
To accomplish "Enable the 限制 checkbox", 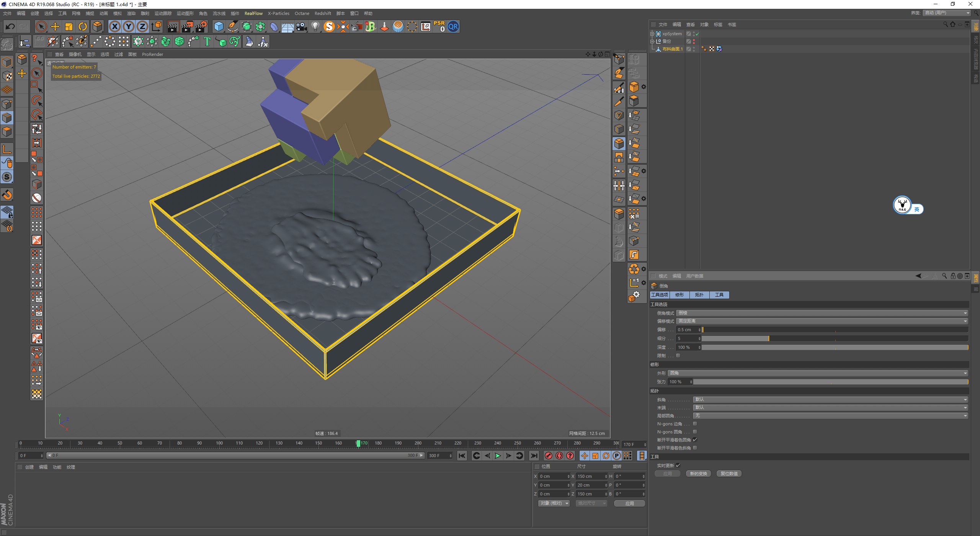I will pyautogui.click(x=678, y=356).
